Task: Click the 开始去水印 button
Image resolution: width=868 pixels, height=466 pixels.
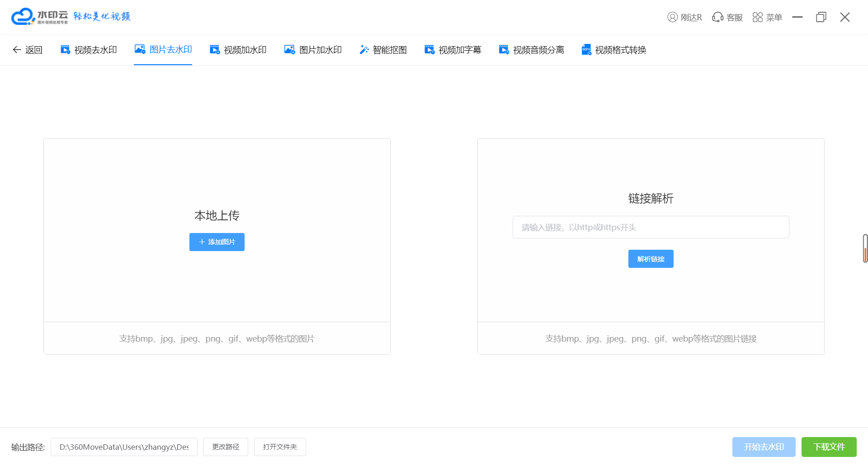Action: point(764,447)
